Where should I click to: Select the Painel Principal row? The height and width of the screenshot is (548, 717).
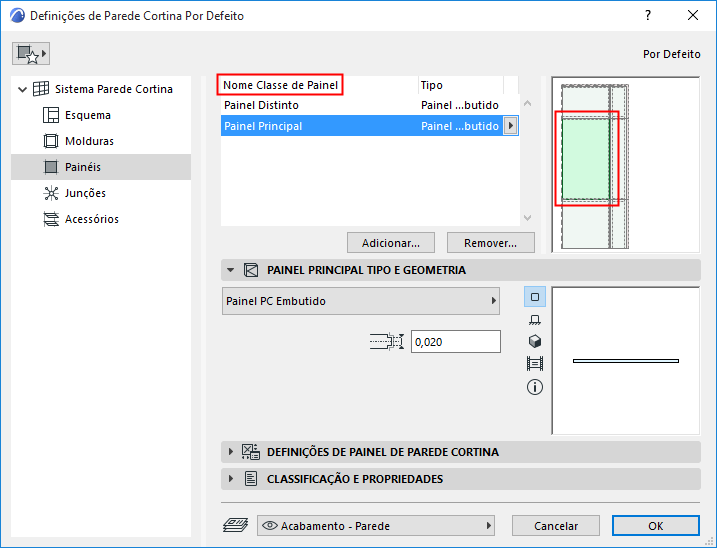[x=369, y=126]
